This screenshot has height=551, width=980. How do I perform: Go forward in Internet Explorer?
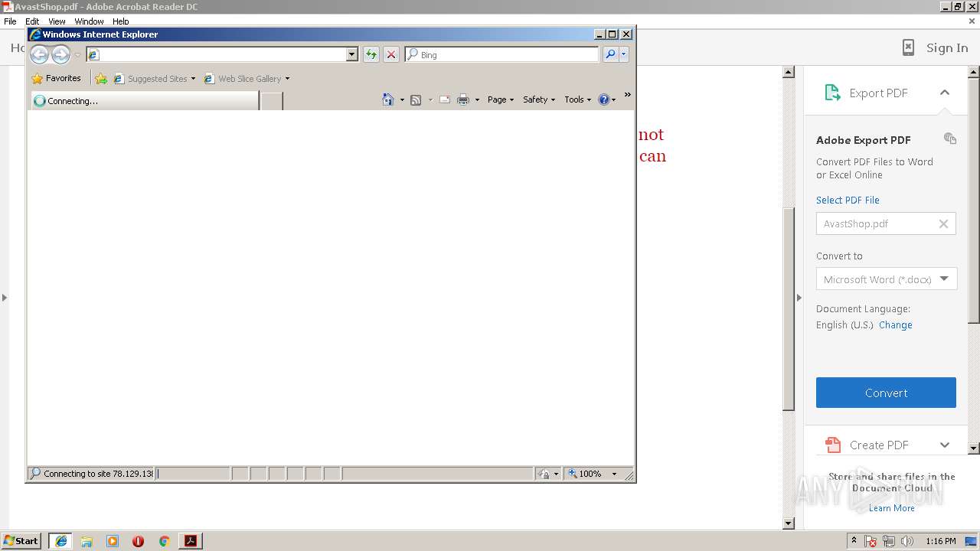(x=60, y=54)
